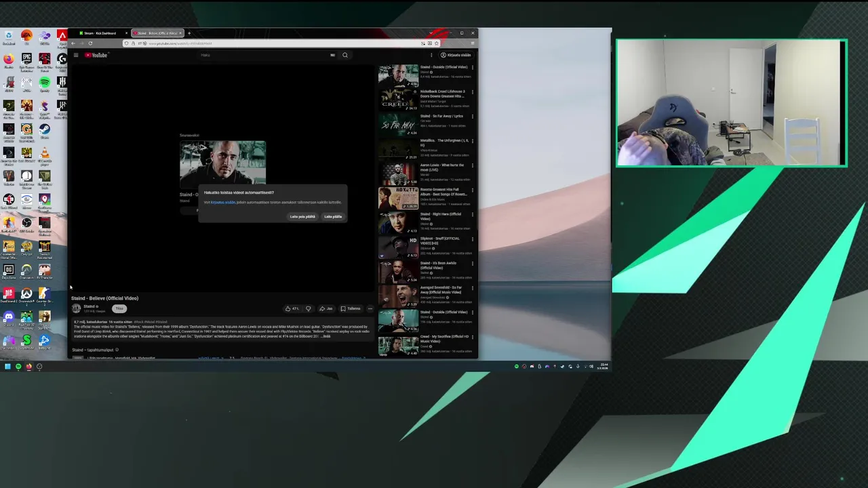This screenshot has height=488, width=868.
Task: Go back with the browser back arrow
Action: [x=73, y=43]
